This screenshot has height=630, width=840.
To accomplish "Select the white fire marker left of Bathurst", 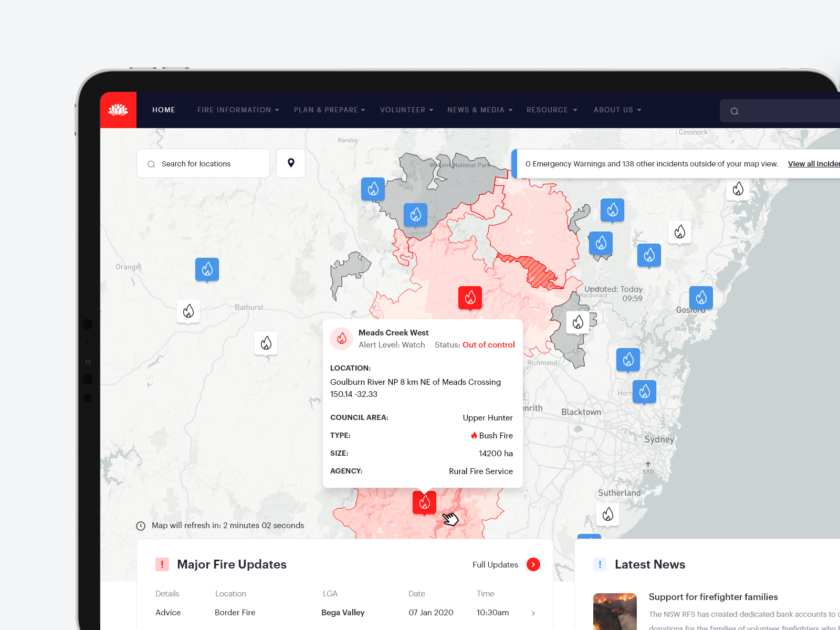I will coord(188,311).
